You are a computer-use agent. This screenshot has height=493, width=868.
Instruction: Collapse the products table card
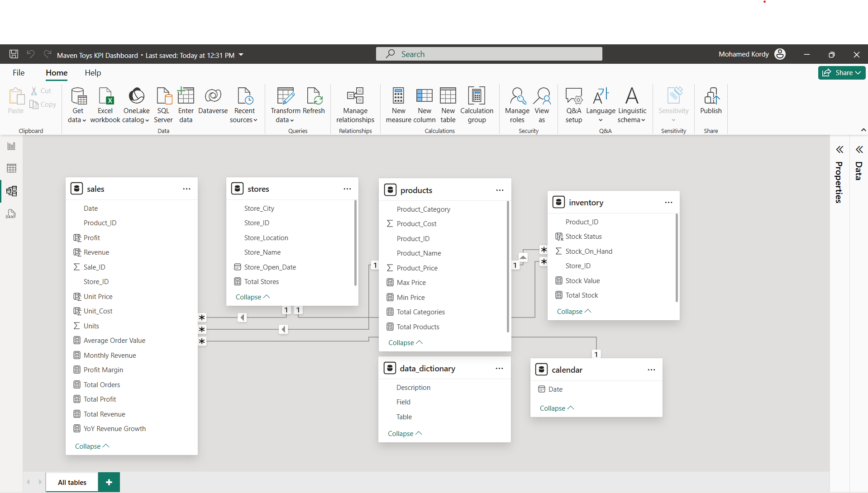(x=405, y=342)
